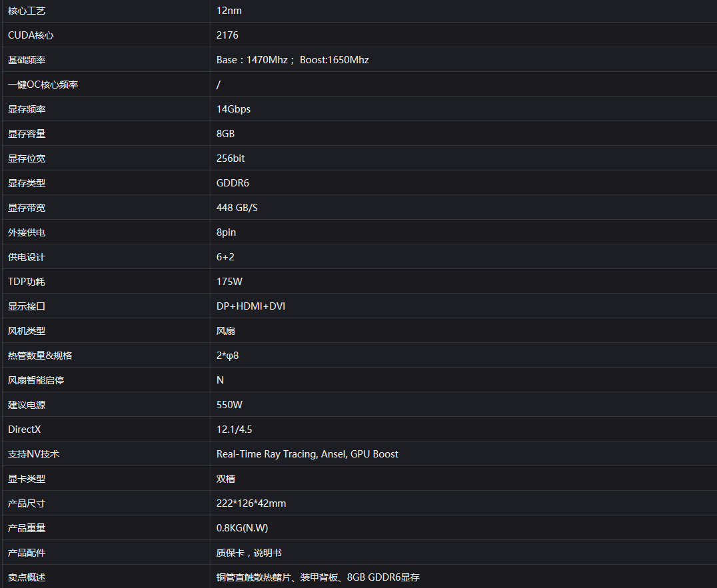Click the 14Gbps memory frequency value
The width and height of the screenshot is (717, 588).
pyautogui.click(x=233, y=109)
